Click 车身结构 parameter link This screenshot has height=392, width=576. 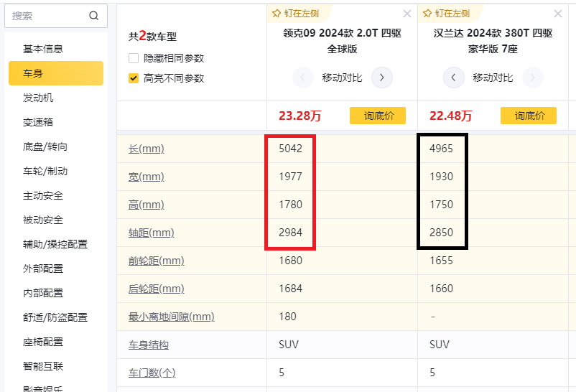click(149, 345)
